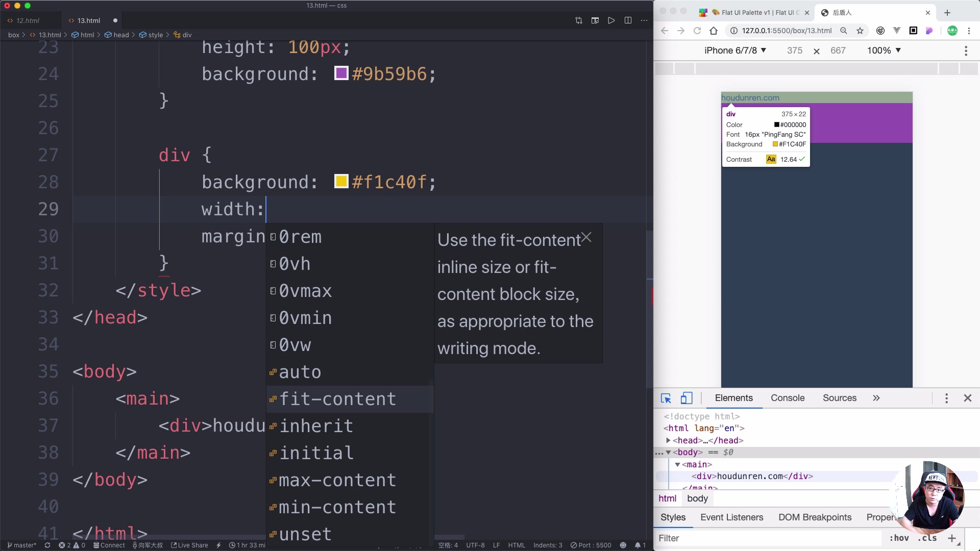The height and width of the screenshot is (551, 980).
Task: Expand the head node in Elements
Action: tap(668, 440)
